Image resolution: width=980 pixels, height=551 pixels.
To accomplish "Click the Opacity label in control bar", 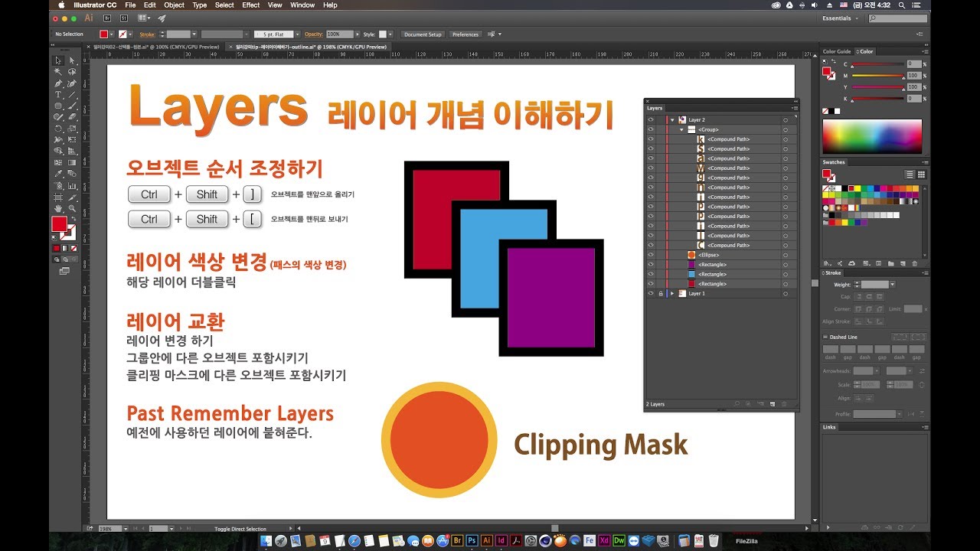I will (314, 34).
